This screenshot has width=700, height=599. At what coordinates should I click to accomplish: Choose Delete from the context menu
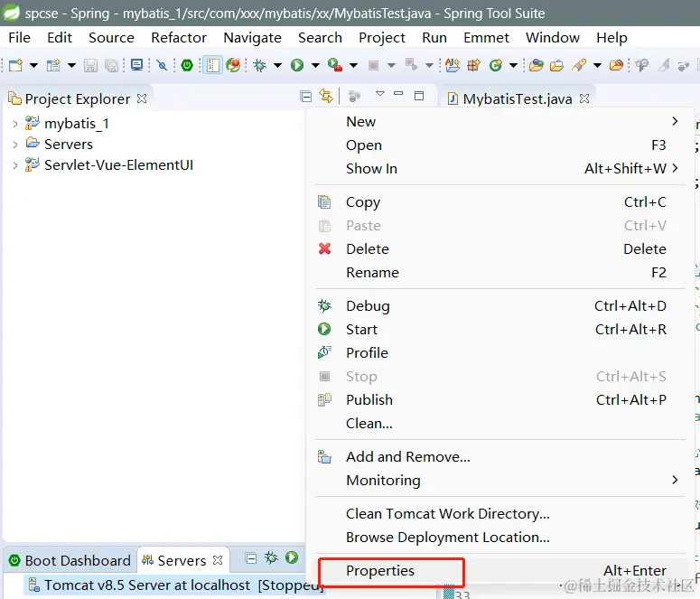500,248
